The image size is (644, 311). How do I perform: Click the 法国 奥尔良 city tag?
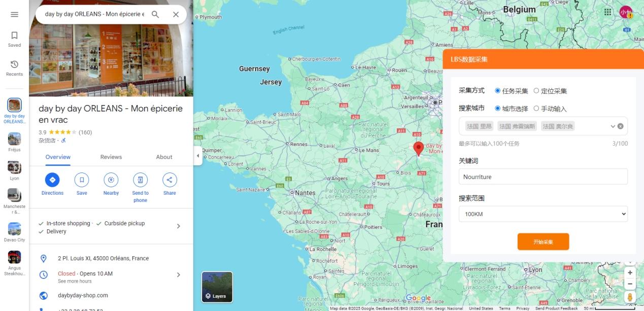[x=558, y=126]
